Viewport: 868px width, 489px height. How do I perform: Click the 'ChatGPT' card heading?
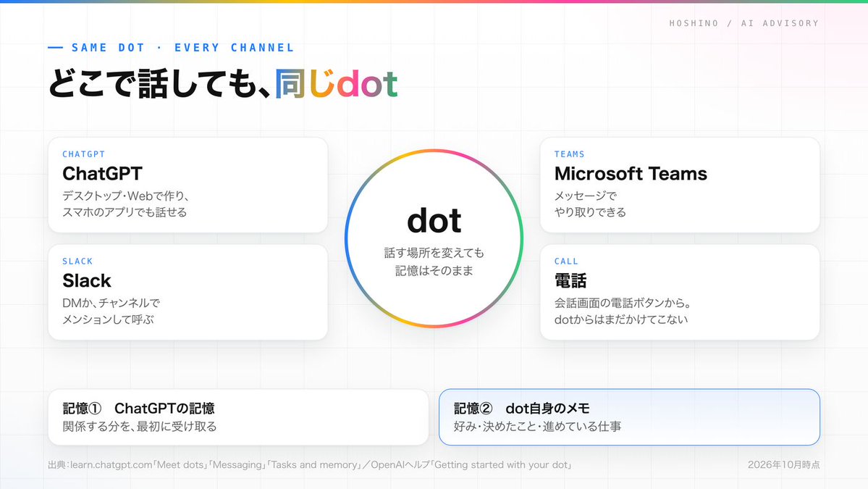(102, 173)
